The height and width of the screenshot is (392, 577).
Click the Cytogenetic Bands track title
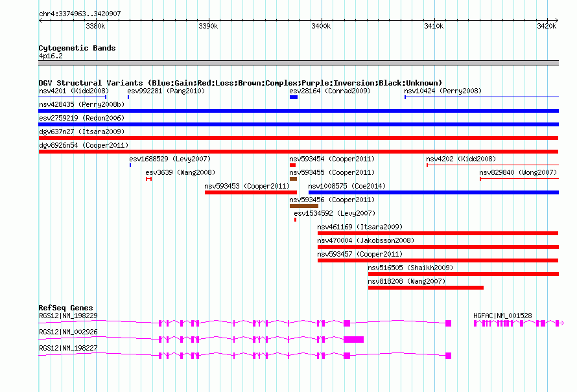pos(77,48)
